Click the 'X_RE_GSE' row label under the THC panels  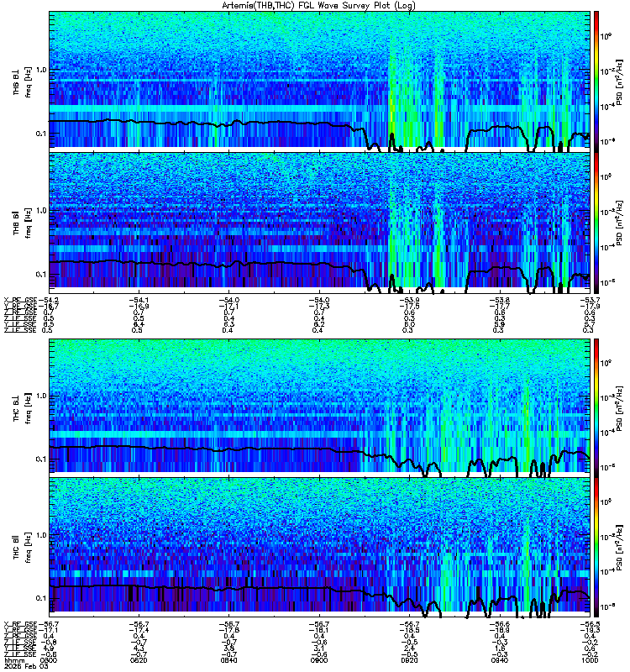[x=20, y=624]
